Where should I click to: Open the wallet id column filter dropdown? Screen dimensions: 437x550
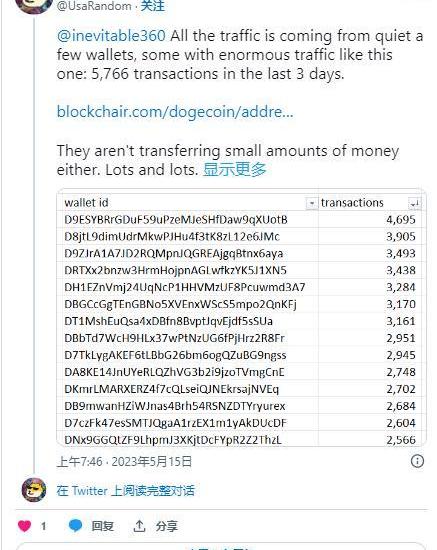pyautogui.click(x=311, y=203)
